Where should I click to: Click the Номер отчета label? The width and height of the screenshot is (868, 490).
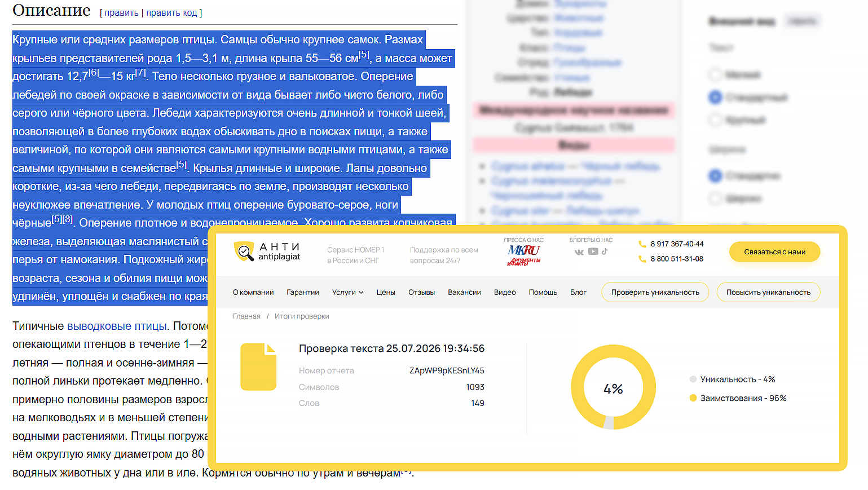point(327,370)
